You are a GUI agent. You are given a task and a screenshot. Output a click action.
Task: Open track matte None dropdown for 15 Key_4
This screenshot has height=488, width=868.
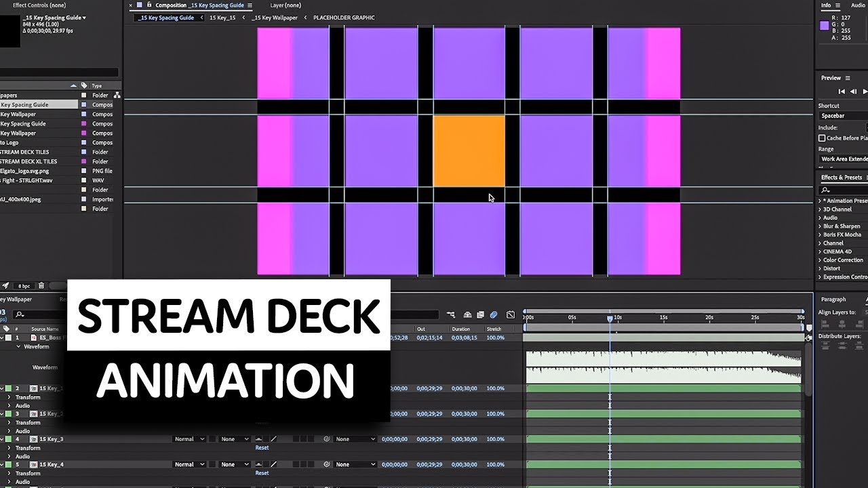235,464
